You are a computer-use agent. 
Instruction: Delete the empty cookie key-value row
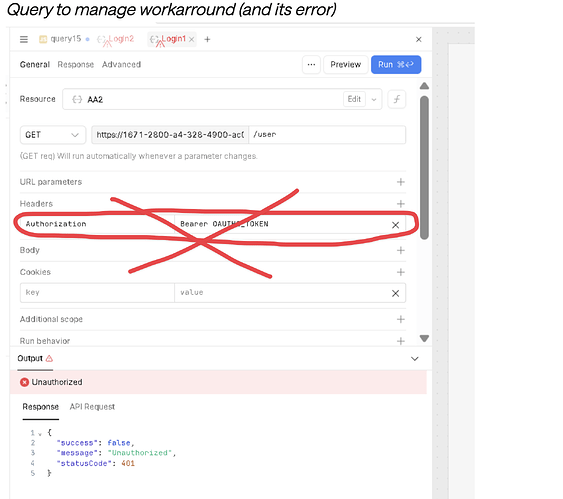coord(395,293)
